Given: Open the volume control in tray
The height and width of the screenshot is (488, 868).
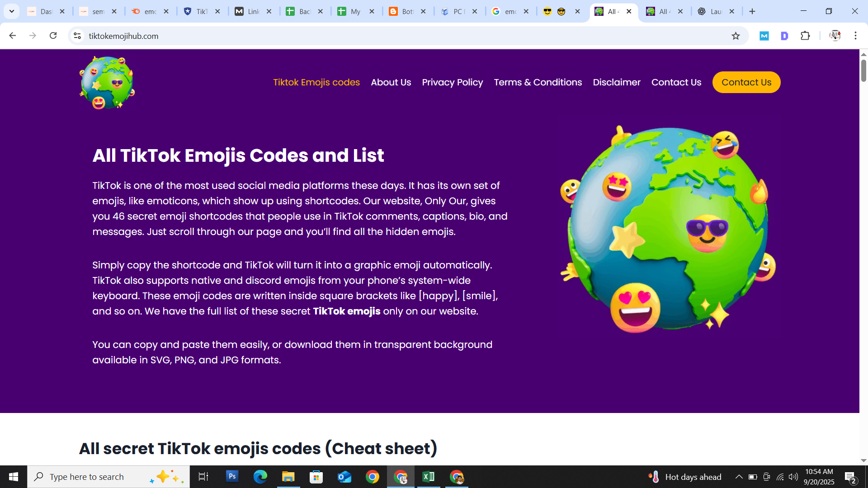Looking at the screenshot, I should coord(793,477).
